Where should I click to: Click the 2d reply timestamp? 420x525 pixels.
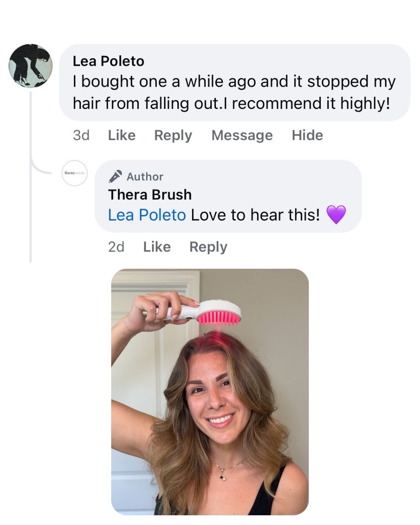pos(116,247)
